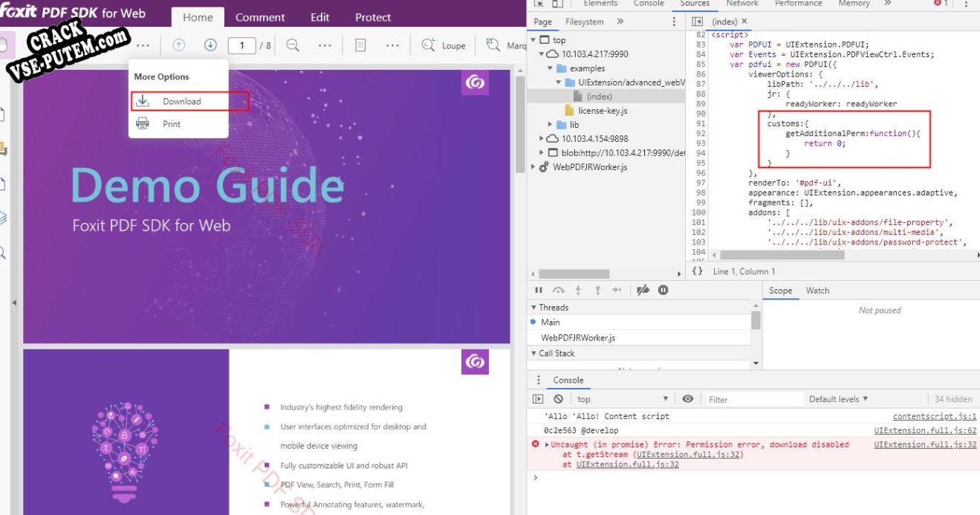Viewport: 980px width, 515px height.
Task: Go to next page with down arrow
Action: [x=210, y=45]
